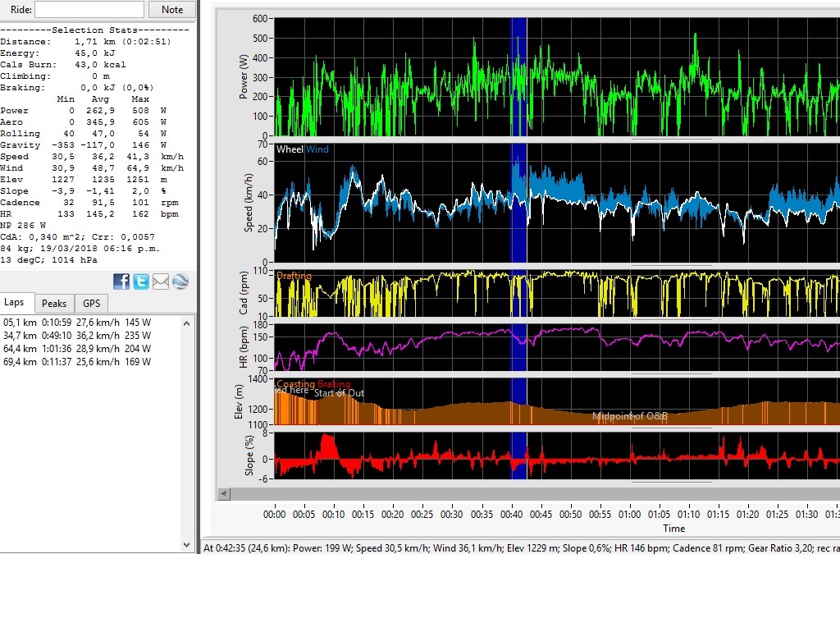Click the Midpoint of O&B marker

(630, 417)
